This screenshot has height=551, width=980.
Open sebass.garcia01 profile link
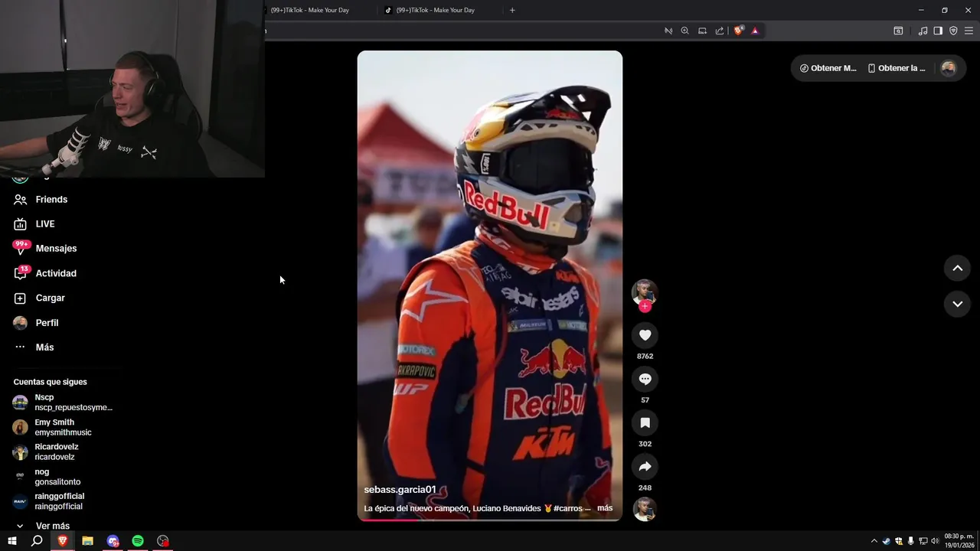coord(400,490)
